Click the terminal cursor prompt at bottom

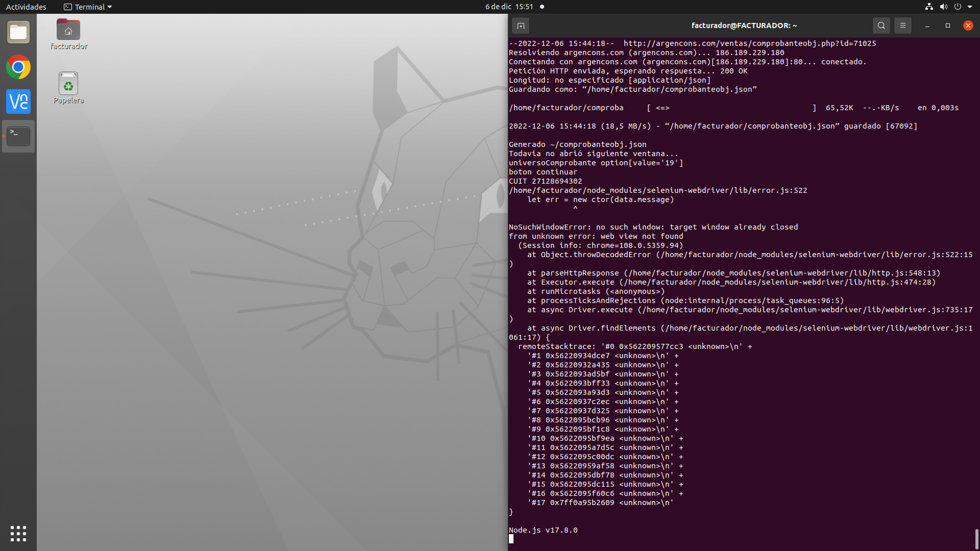click(x=511, y=539)
